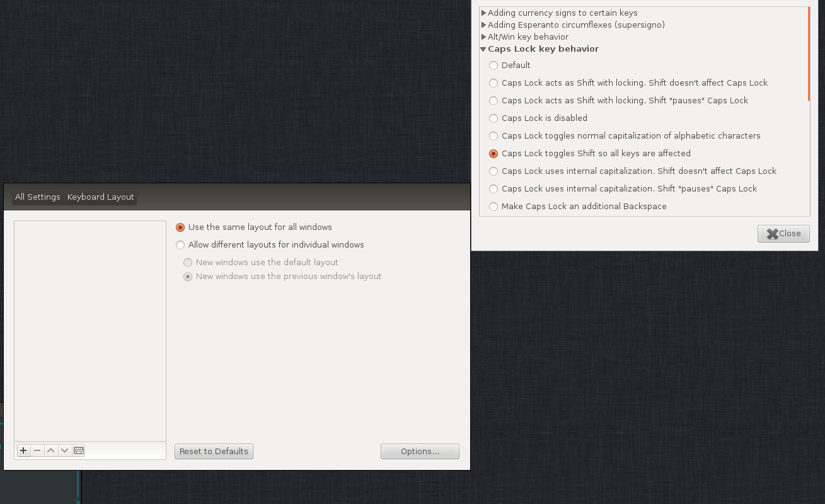Make Caps Lock an additional Backspace
Viewport: 825px width, 504px height.
tap(493, 207)
